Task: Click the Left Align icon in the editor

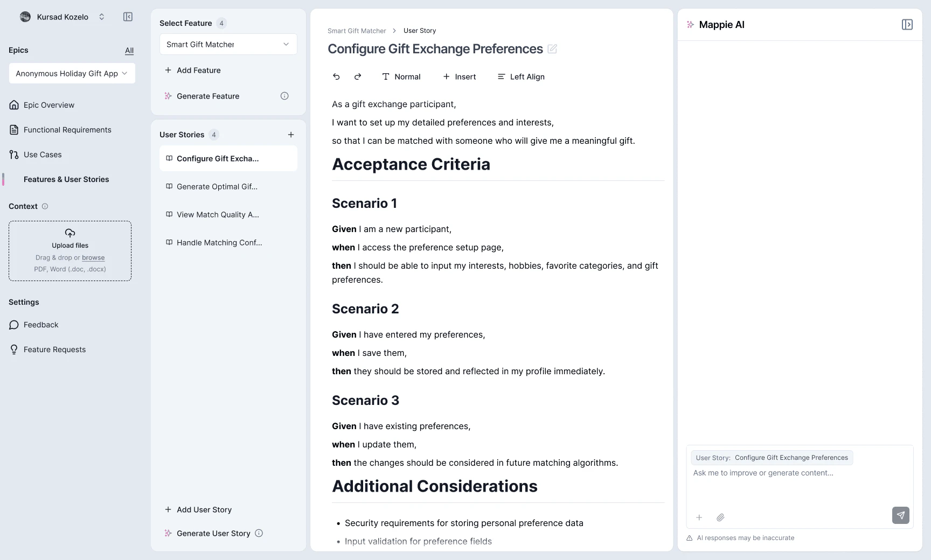Action: point(502,76)
